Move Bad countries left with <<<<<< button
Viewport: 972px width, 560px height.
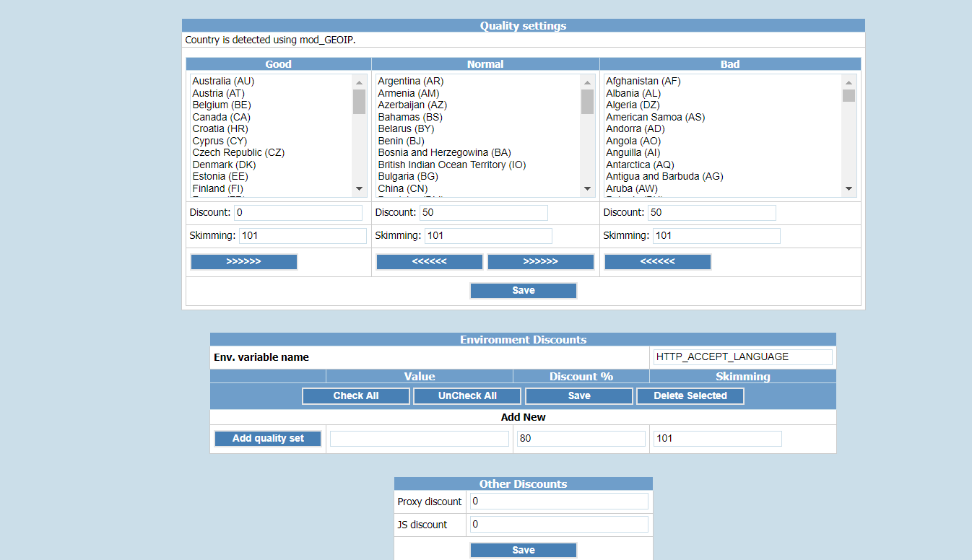coord(658,262)
